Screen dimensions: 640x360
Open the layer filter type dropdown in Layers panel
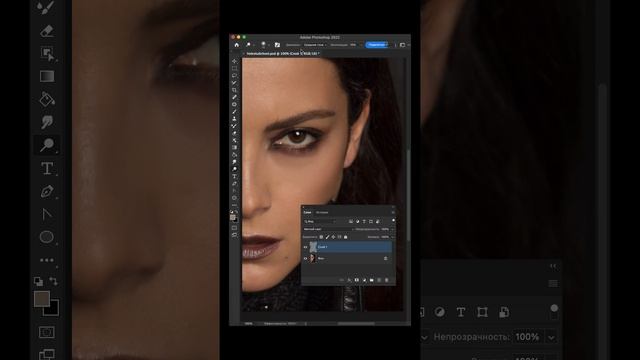point(320,221)
